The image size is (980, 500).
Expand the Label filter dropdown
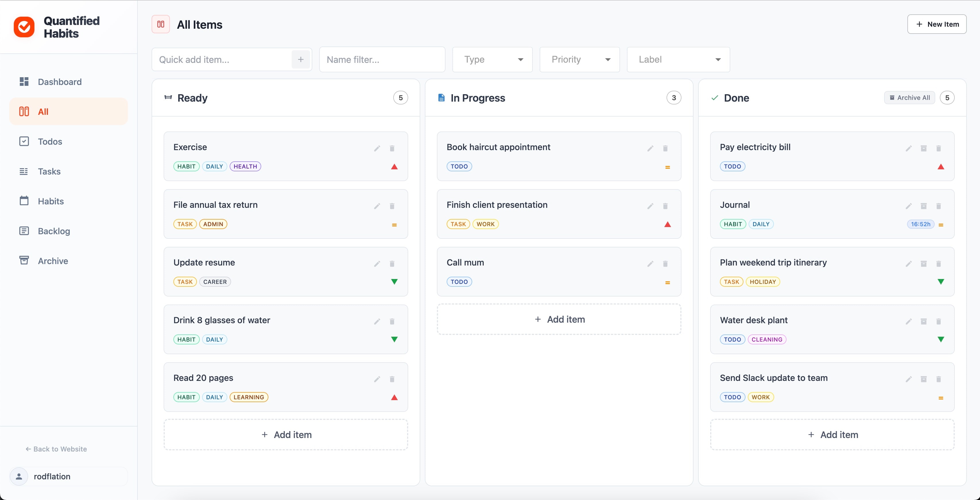(678, 59)
